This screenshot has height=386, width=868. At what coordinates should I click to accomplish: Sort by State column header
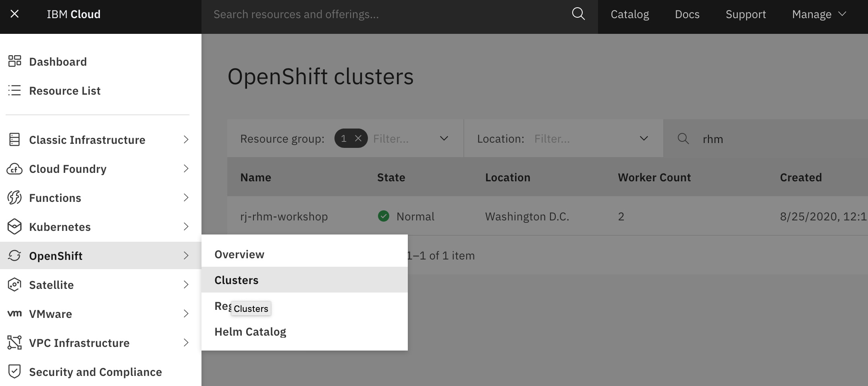click(x=391, y=177)
